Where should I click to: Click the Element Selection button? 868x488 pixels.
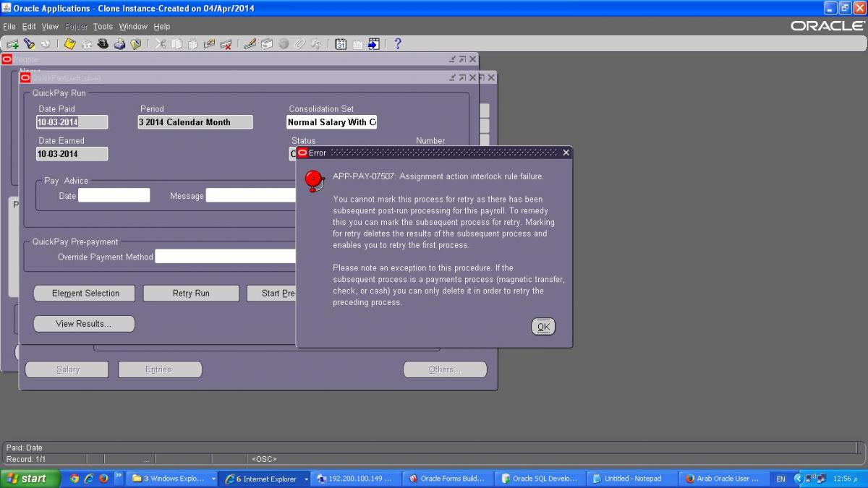pyautogui.click(x=85, y=294)
